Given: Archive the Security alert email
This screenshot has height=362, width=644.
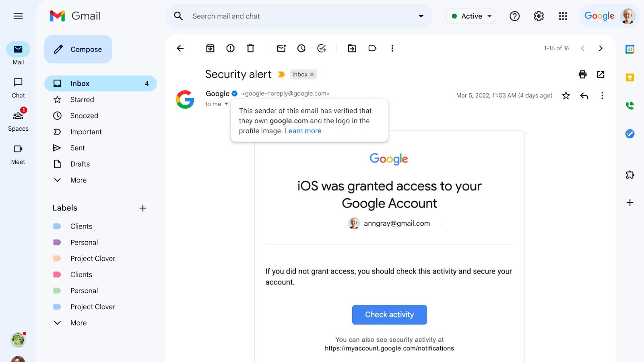Looking at the screenshot, I should (x=210, y=48).
